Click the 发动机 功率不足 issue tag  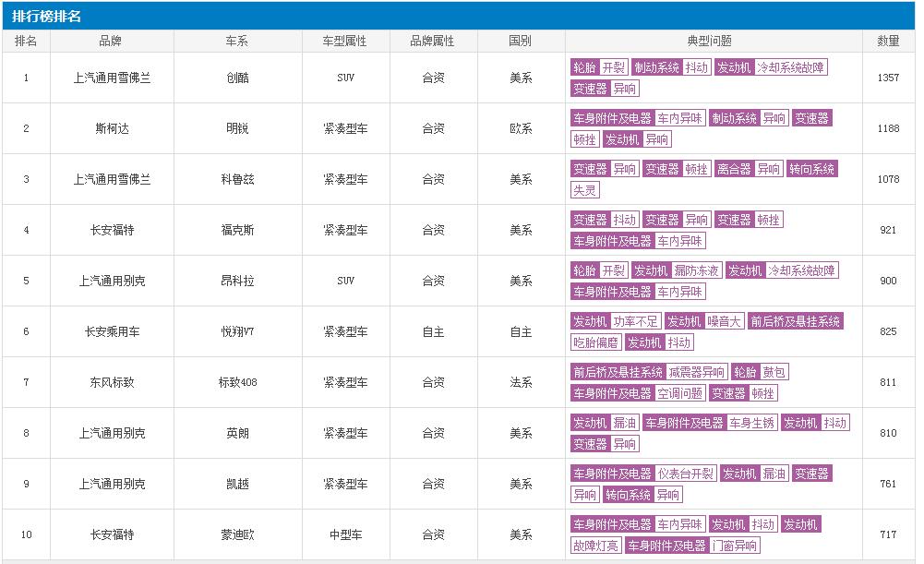point(616,320)
